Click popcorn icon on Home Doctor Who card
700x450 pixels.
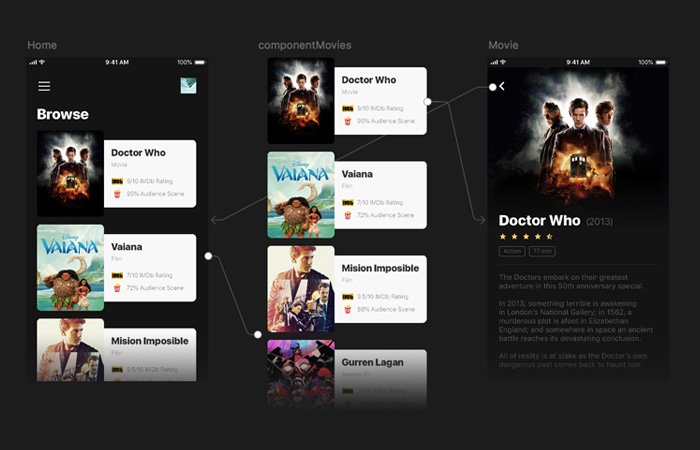click(117, 194)
